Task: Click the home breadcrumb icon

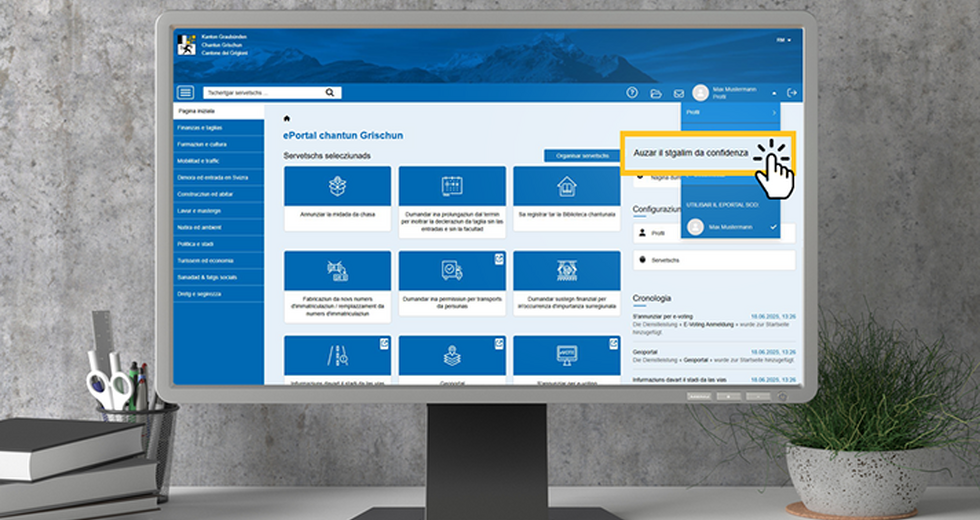Action: click(287, 118)
